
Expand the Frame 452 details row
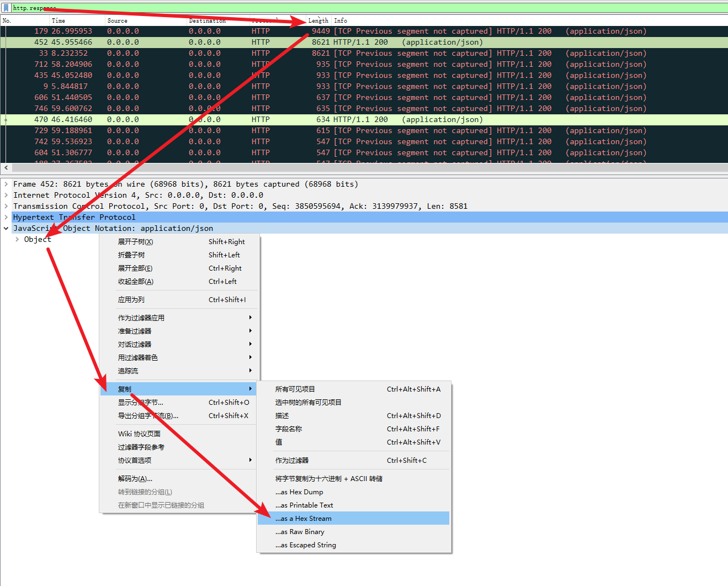(x=6, y=184)
